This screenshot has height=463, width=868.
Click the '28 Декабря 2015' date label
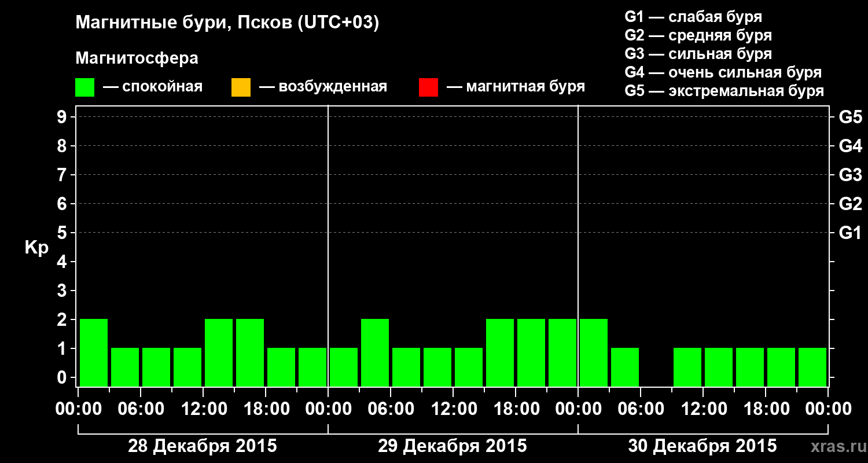point(203,446)
